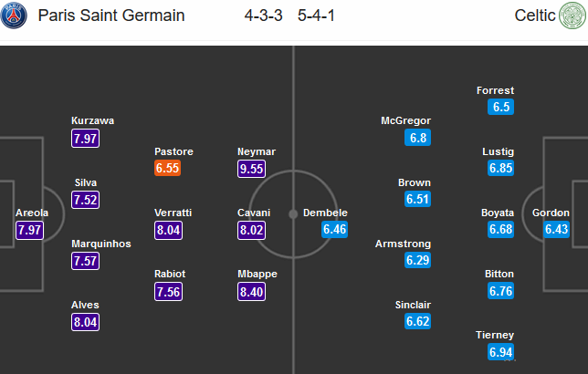Click the 5-4-1 formation label
The width and height of the screenshot is (588, 374).
coord(316,16)
